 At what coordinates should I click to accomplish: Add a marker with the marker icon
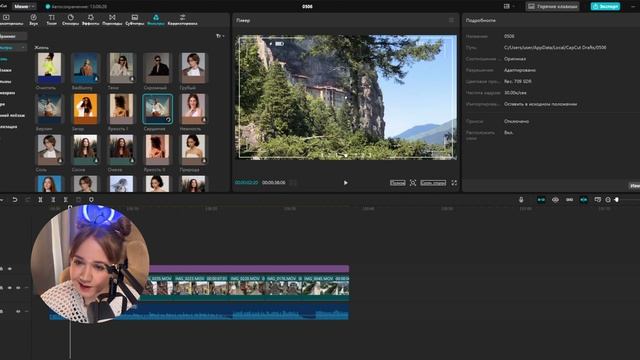pos(91,200)
